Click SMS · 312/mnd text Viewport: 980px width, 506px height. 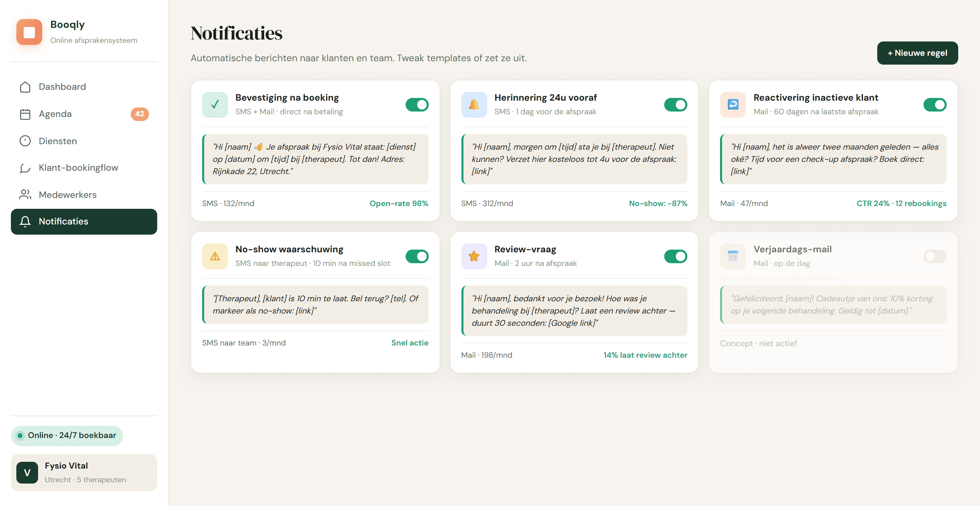point(487,203)
